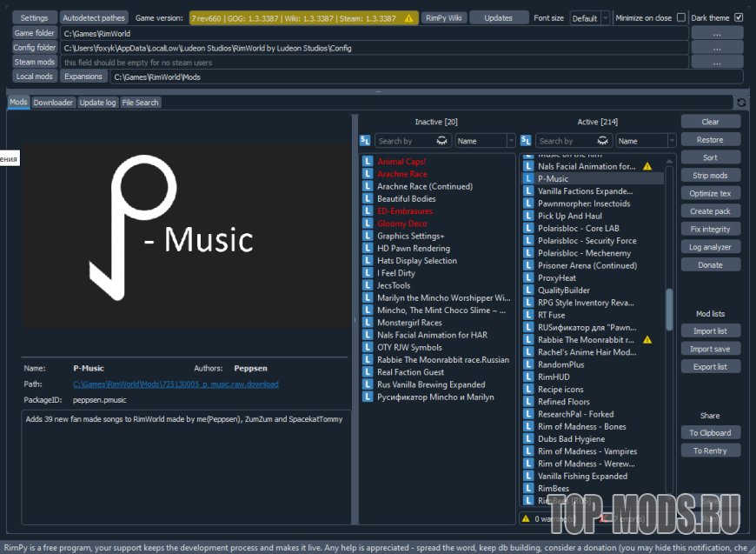Uncheck the Dark theme checkbox
Viewport: 756px width, 554px height.
click(739, 17)
